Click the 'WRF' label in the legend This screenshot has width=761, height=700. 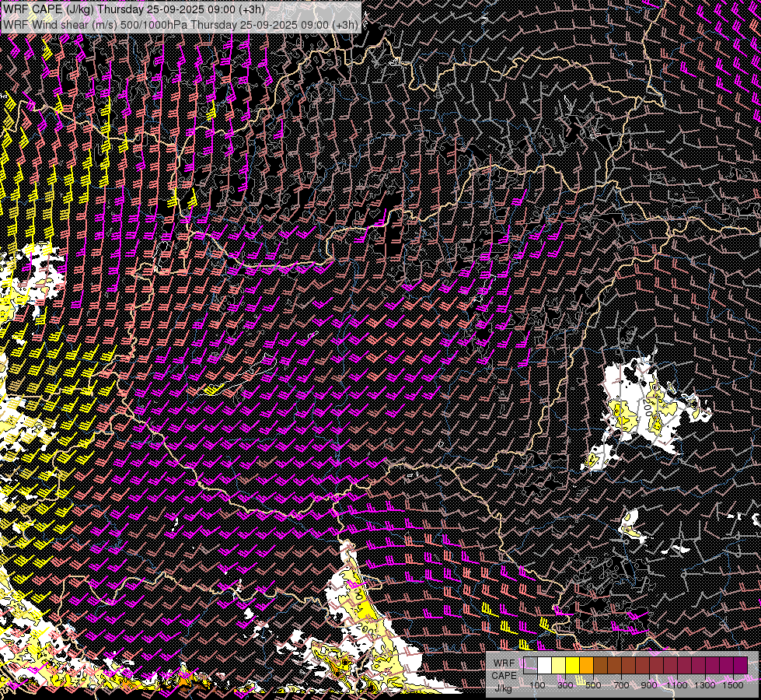(x=504, y=663)
